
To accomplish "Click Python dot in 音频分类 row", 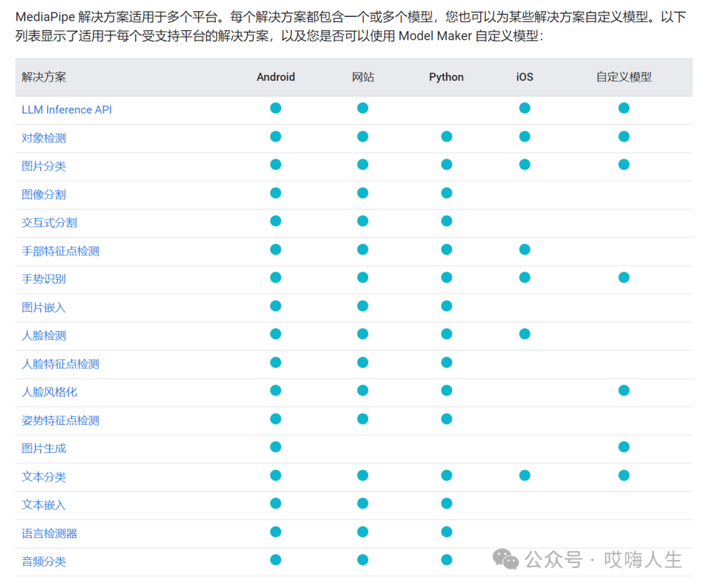I will pyautogui.click(x=446, y=560).
